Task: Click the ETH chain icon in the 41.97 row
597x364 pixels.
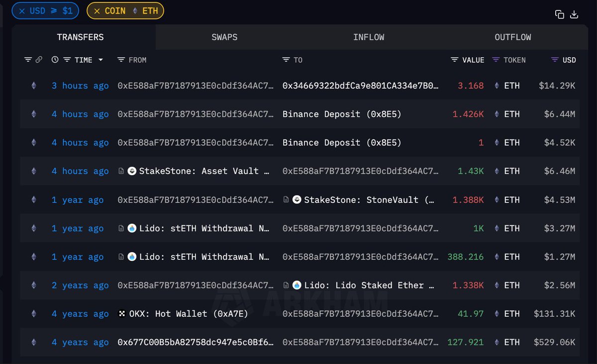Action: (x=34, y=314)
